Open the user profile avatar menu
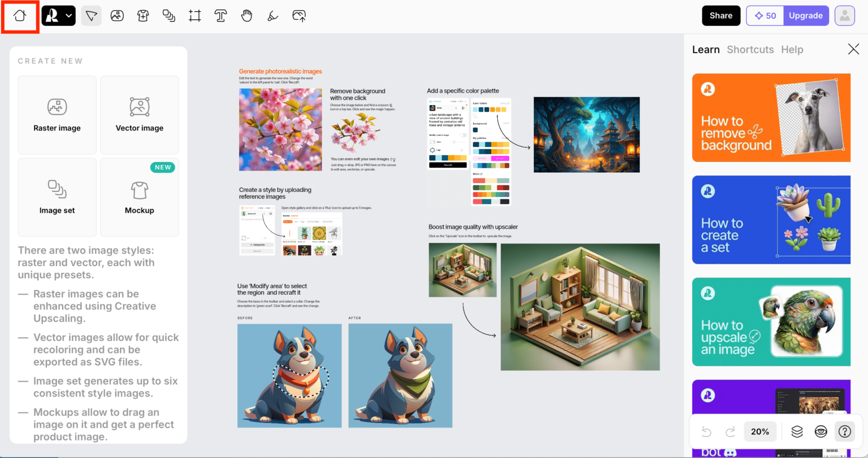The width and height of the screenshot is (868, 458). [x=845, y=16]
